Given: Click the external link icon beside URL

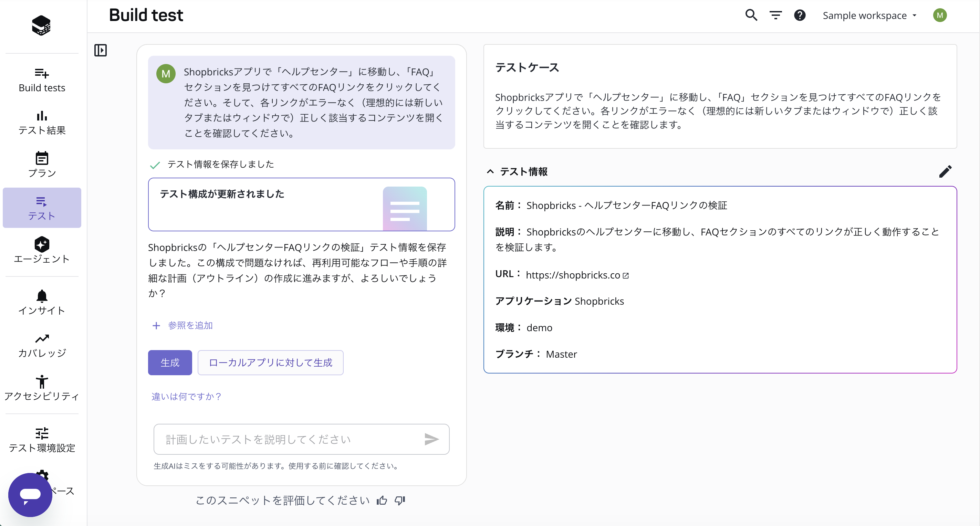Looking at the screenshot, I should pyautogui.click(x=626, y=275).
